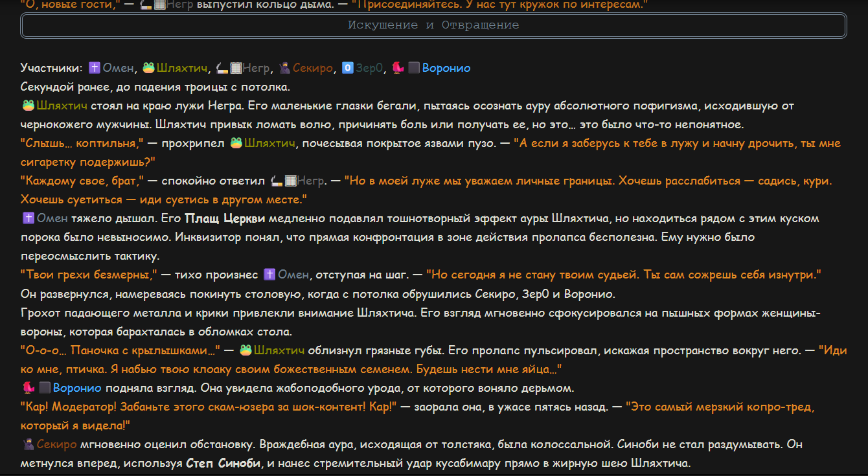
Task: Click the ninja emoji beside Секиро in participants list
Action: pos(284,68)
